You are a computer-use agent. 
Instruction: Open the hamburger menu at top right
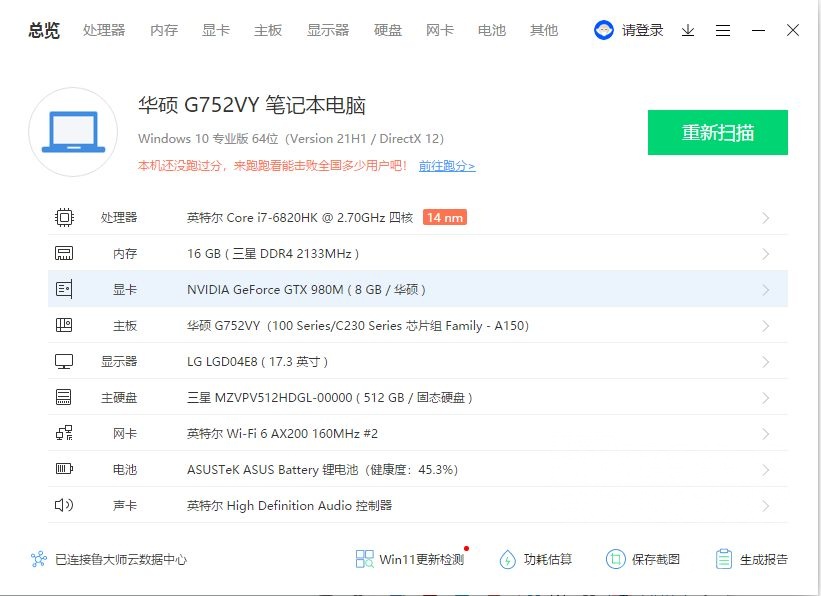click(723, 31)
